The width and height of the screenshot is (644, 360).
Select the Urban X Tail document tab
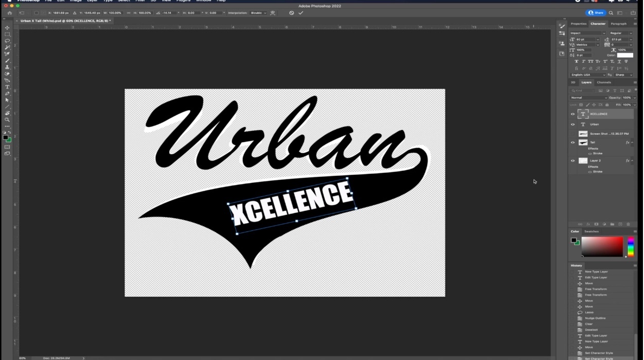pyautogui.click(x=65, y=21)
